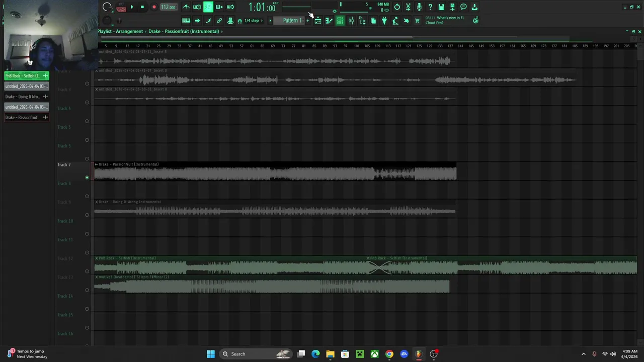Open the Plugin picker plug icon
Viewport: 644px width, 362px height.
[384, 21]
